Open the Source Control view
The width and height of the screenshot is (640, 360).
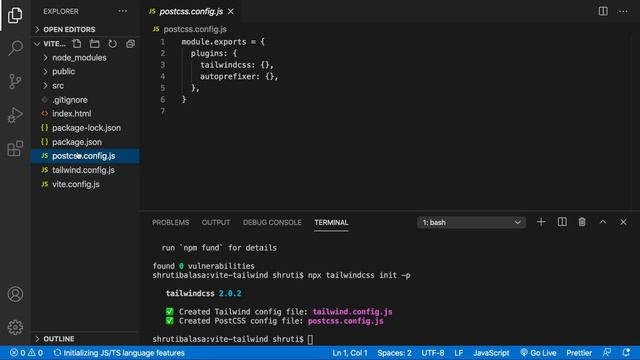point(15,82)
